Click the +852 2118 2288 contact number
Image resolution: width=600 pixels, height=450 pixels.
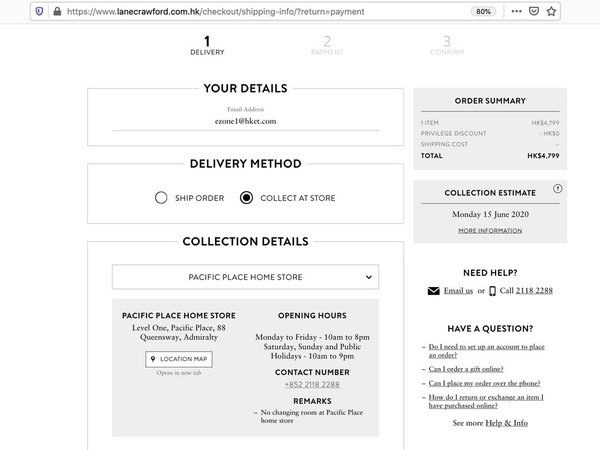(312, 385)
